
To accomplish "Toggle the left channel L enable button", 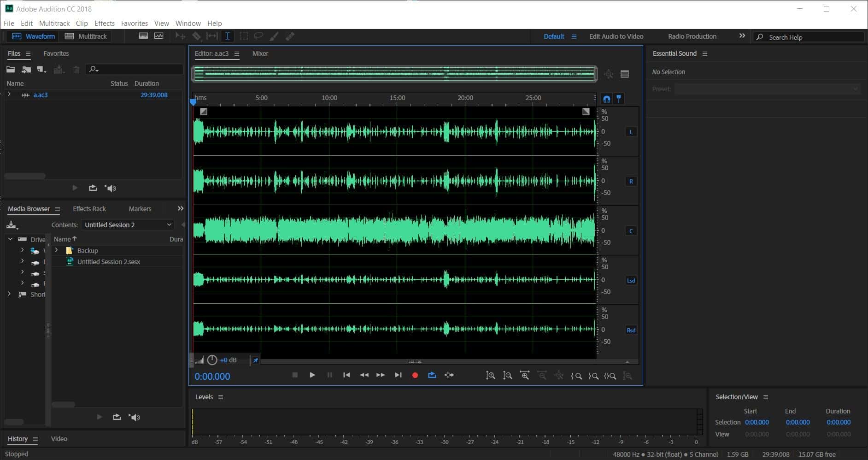I will (631, 132).
